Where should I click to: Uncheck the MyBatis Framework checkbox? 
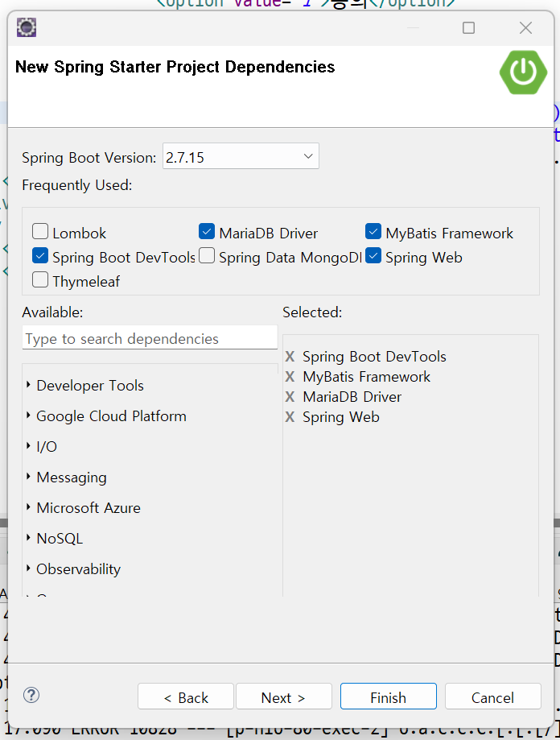(373, 232)
